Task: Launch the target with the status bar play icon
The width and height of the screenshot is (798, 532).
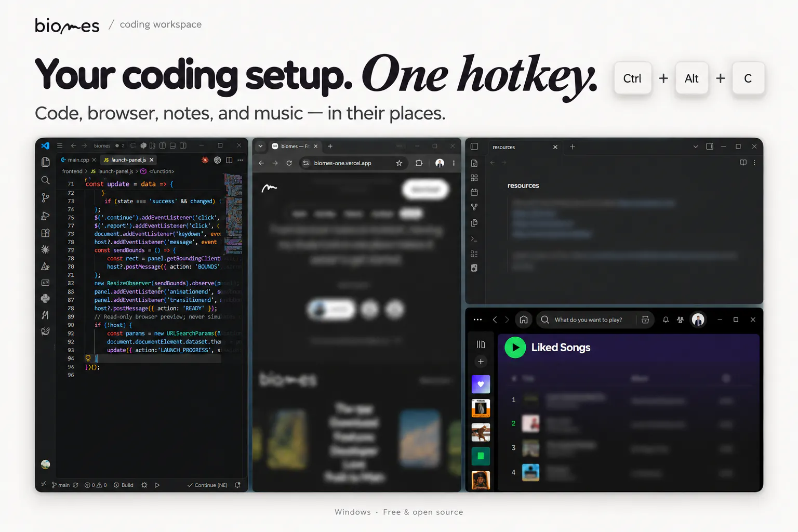Action: [157, 485]
